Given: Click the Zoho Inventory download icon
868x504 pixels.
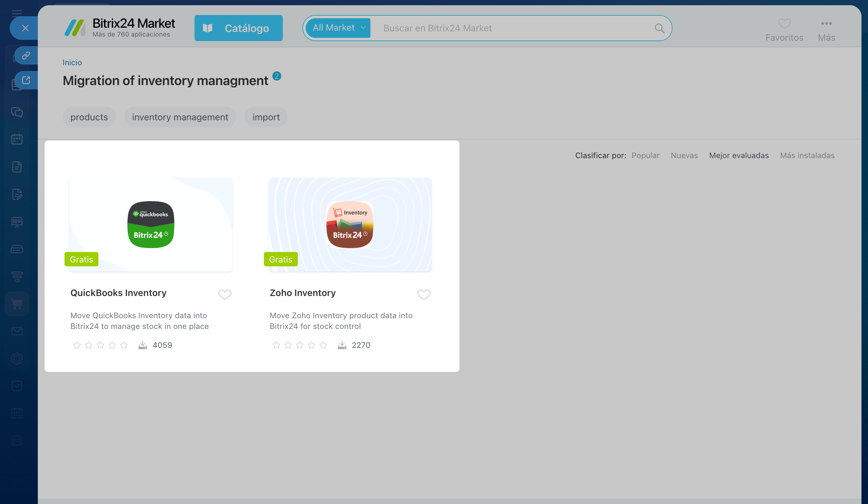Looking at the screenshot, I should (x=342, y=345).
